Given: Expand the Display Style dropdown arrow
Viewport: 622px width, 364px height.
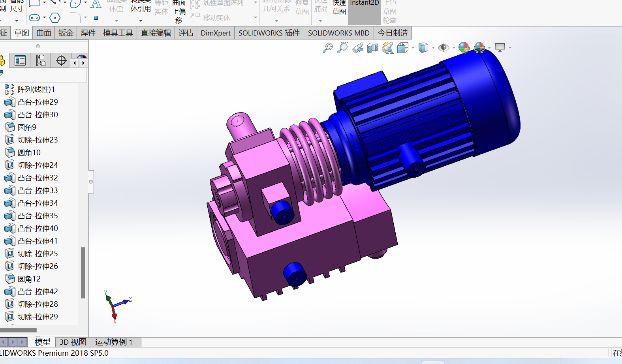Looking at the screenshot, I should pos(433,48).
